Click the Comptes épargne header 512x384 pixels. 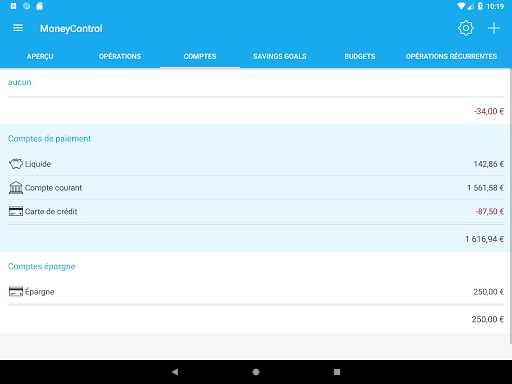42,266
